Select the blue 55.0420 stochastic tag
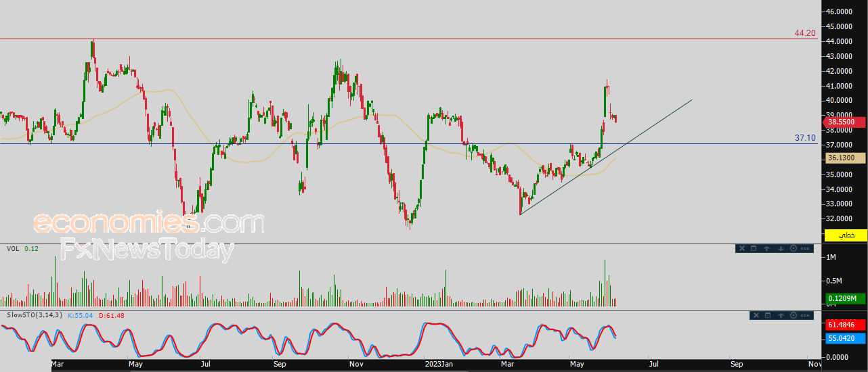 pos(846,338)
